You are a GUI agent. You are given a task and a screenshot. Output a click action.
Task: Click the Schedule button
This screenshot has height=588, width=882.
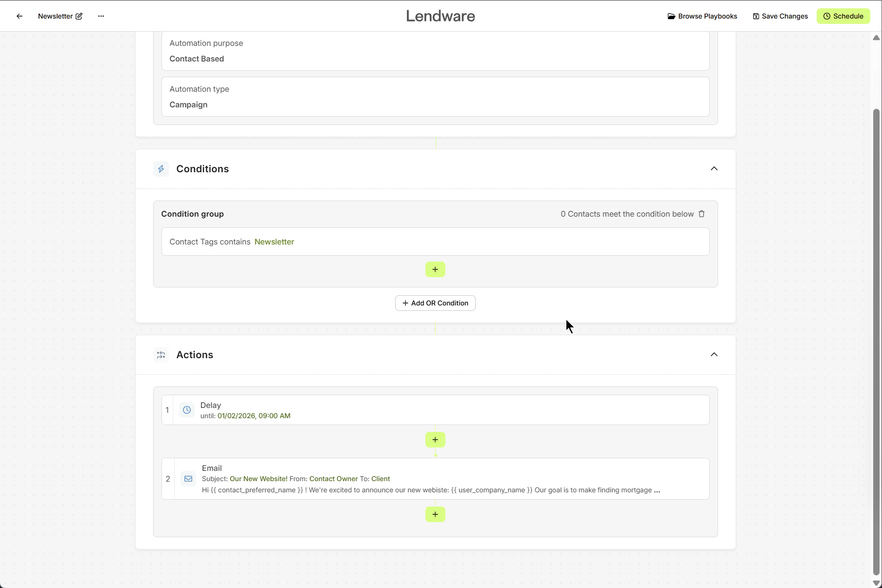click(843, 16)
